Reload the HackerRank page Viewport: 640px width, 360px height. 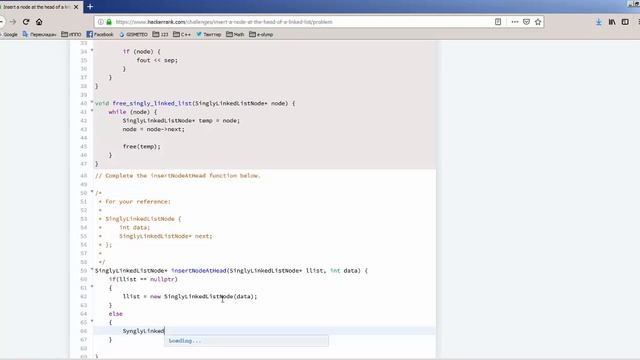[26, 22]
